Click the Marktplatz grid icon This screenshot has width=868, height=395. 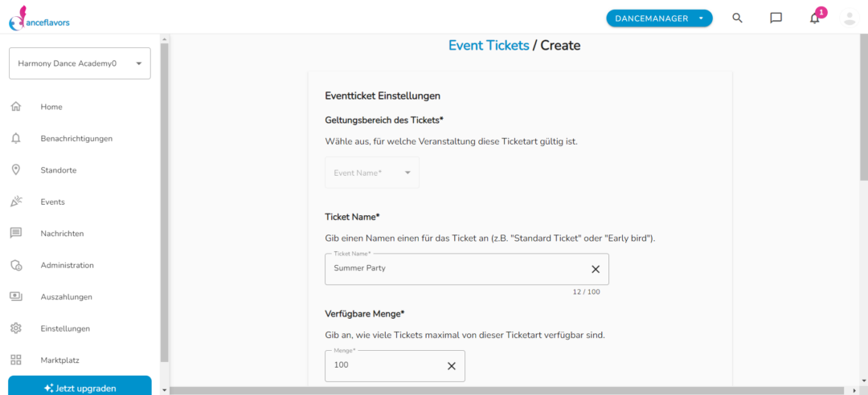[16, 360]
